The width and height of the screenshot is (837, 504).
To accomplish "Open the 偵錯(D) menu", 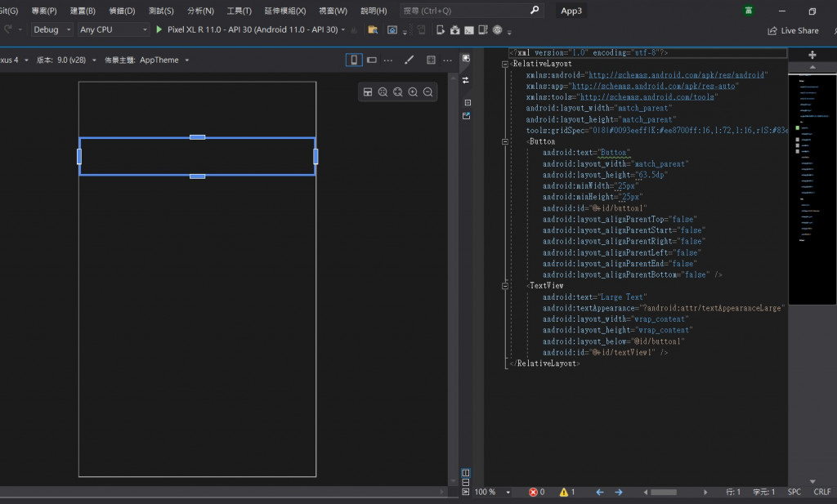I will click(122, 11).
